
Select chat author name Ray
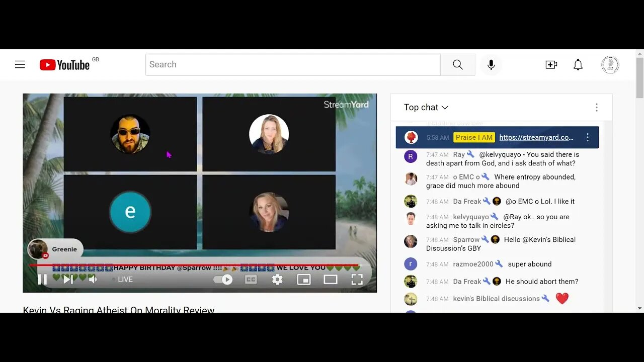click(459, 154)
